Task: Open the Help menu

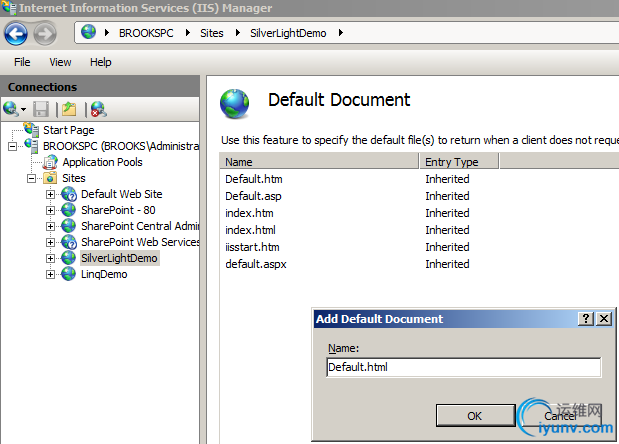Action: coord(101,62)
